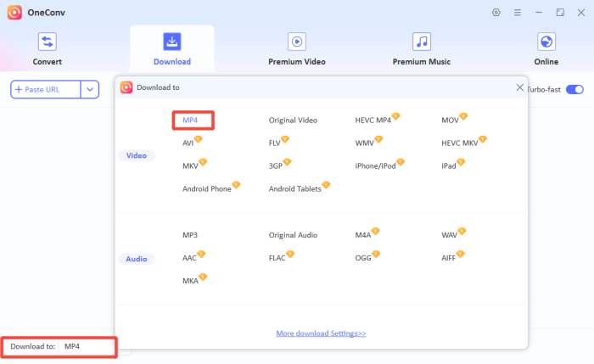Open the More download Settings link

click(x=321, y=333)
